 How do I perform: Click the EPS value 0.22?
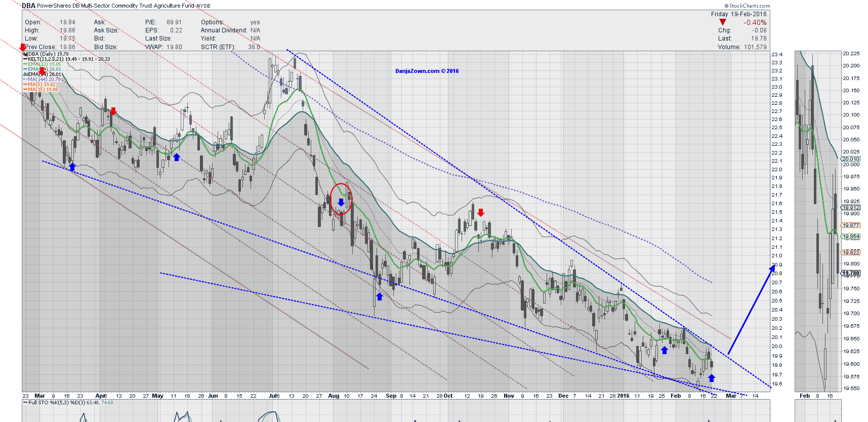tap(176, 30)
